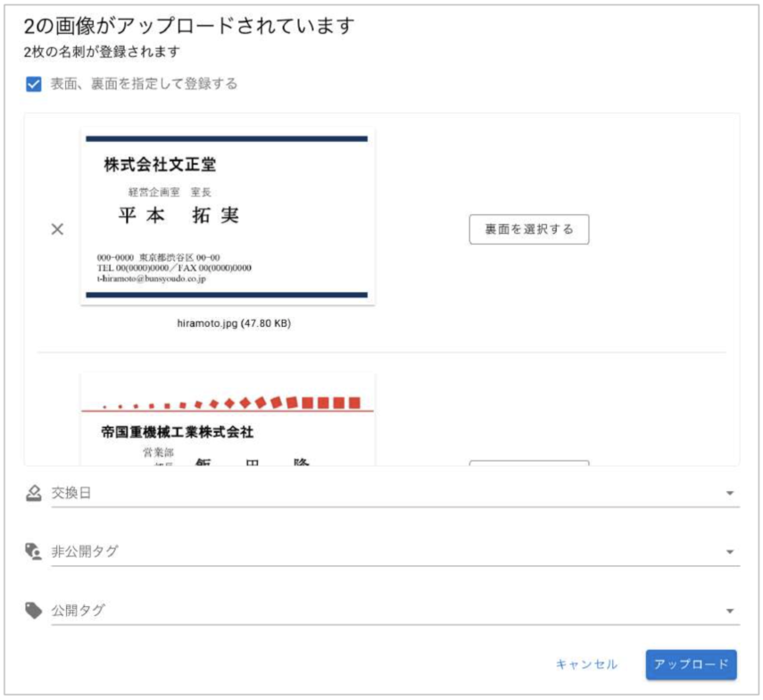763x700 pixels.
Task: Click 裏面を選択する button for hiramoto card
Action: pyautogui.click(x=529, y=229)
